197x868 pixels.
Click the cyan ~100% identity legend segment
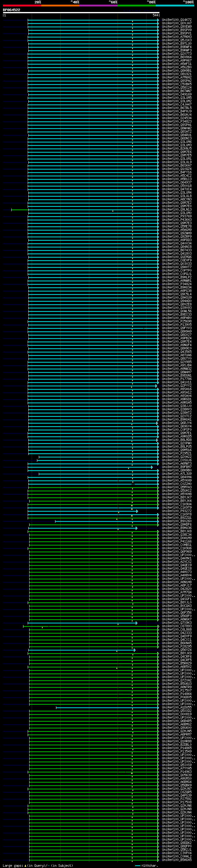(x=175, y=6)
